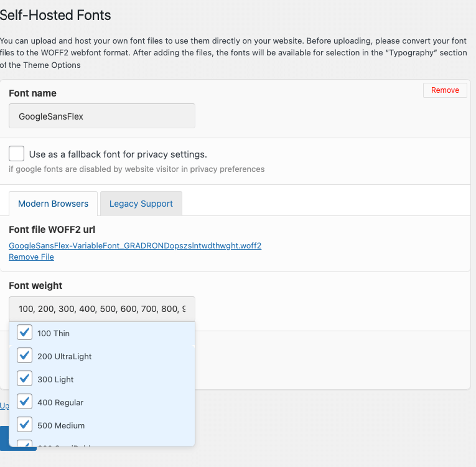476x467 pixels.
Task: Deselect the 300 Light checkbox
Action: 25,379
